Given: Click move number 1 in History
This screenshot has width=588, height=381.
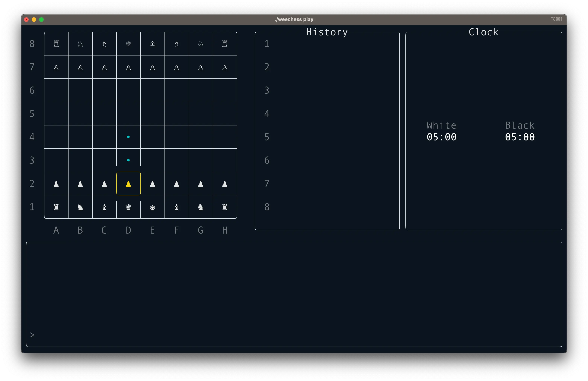Looking at the screenshot, I should 267,44.
